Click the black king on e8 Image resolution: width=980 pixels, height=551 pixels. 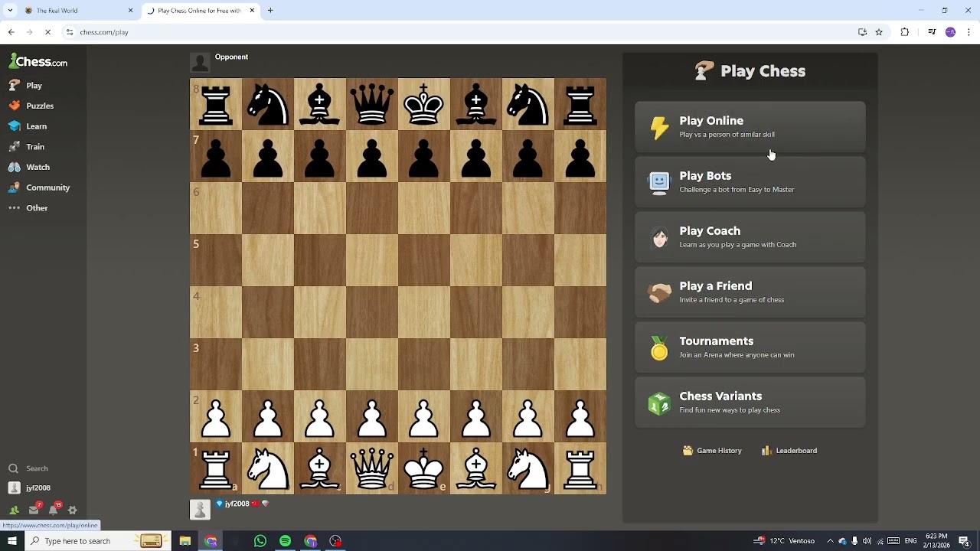(424, 104)
